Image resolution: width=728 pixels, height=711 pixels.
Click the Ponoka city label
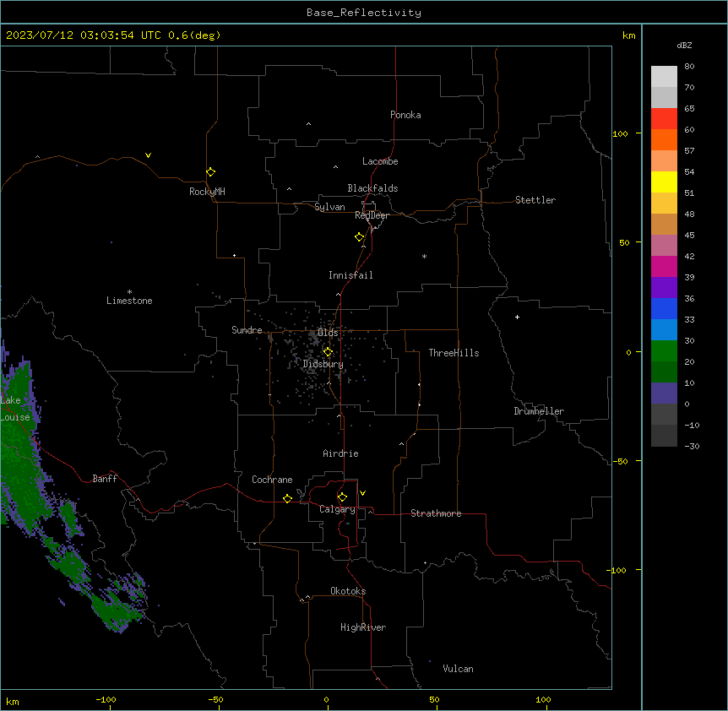pos(405,115)
